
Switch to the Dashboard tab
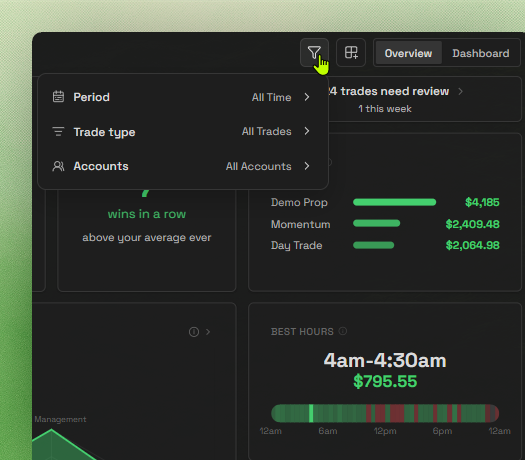pos(480,53)
